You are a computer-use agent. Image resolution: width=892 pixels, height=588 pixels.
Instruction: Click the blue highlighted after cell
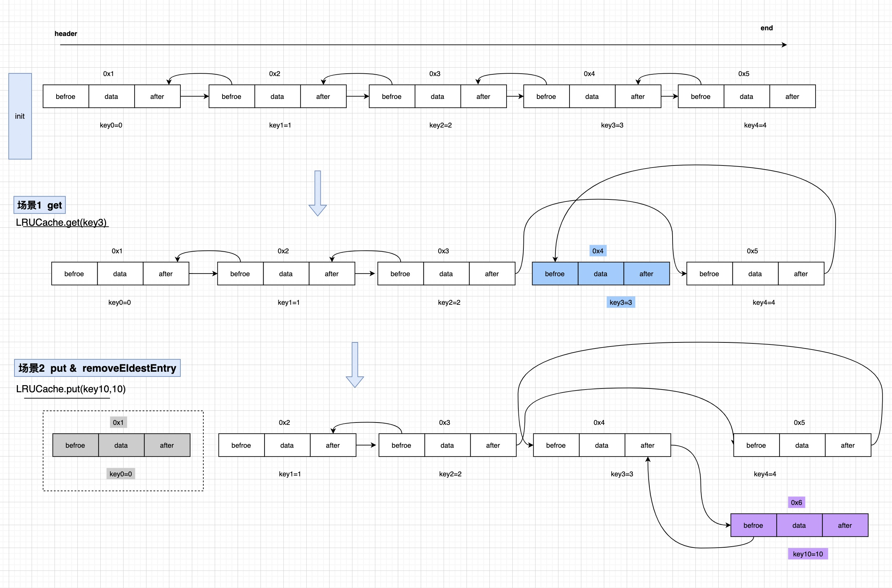(646, 274)
